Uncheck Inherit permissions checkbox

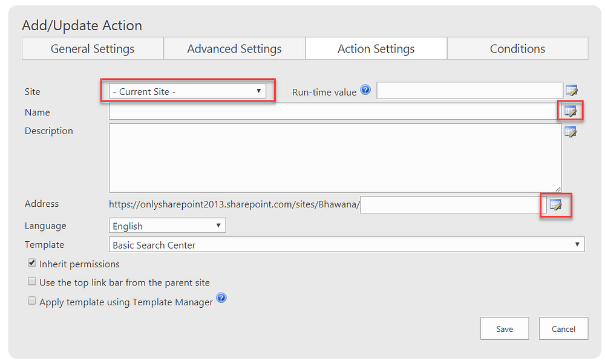pos(32,263)
